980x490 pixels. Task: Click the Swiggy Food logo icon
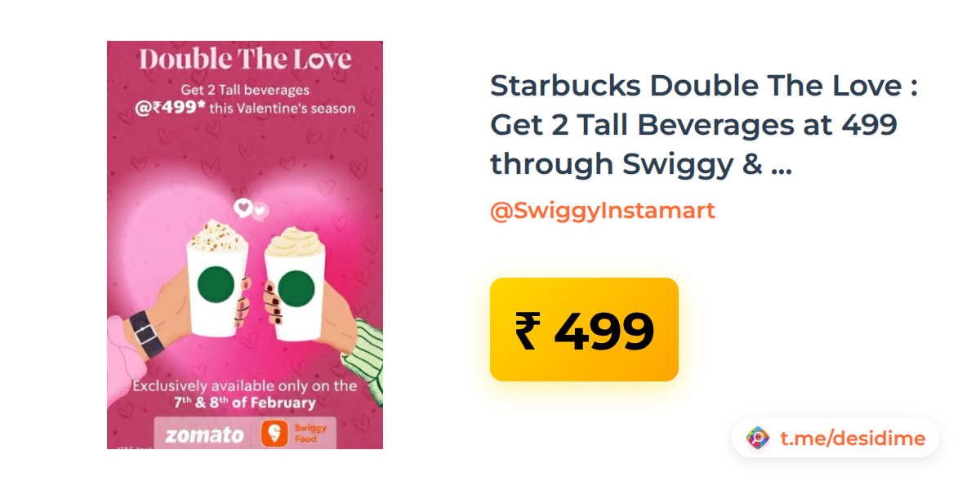pos(276,434)
